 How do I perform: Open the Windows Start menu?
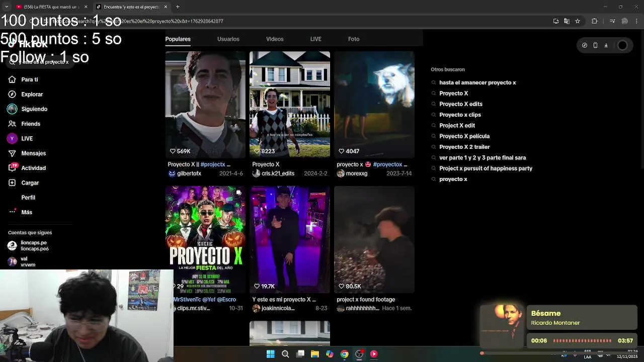pyautogui.click(x=270, y=354)
